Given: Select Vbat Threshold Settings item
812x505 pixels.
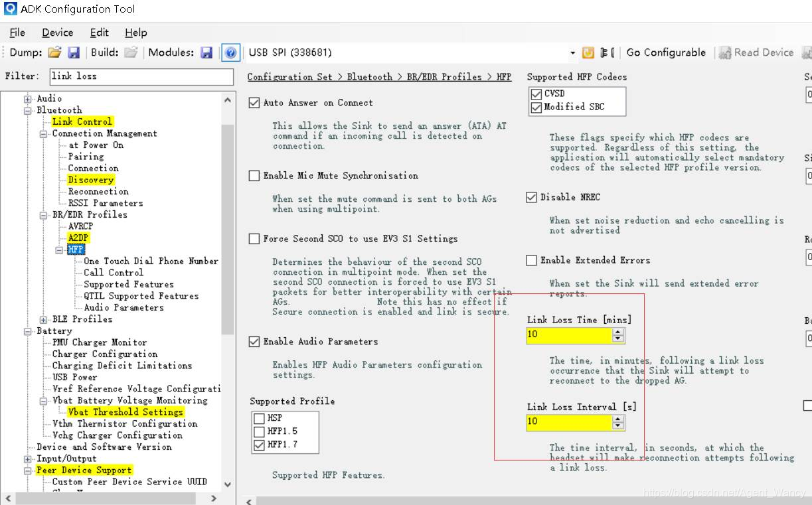Looking at the screenshot, I should pos(125,412).
